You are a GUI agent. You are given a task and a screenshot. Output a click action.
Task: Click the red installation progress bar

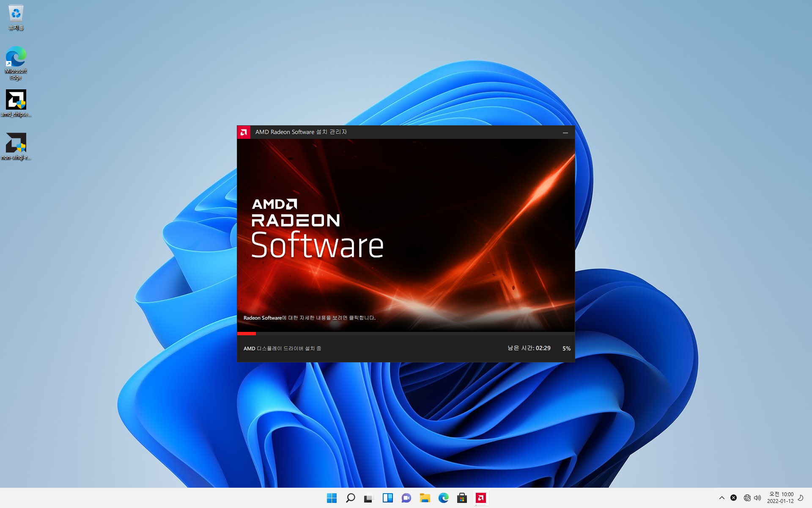[x=247, y=334]
